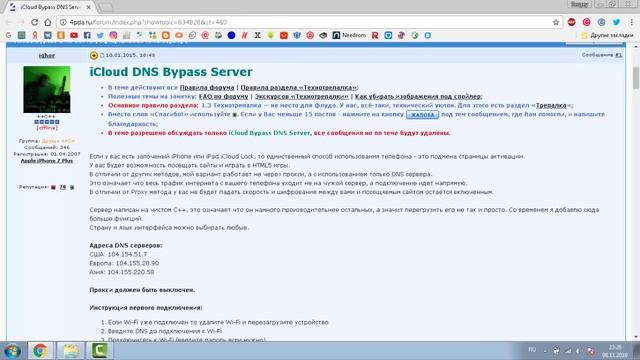640x360 pixels.
Task: Open the red R bookmark
Action: (375, 36)
